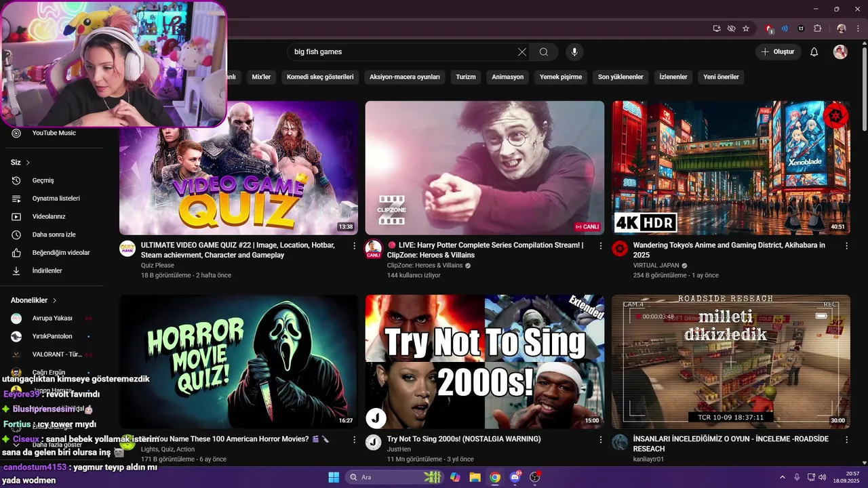Select the İzlenenler filter chip
The height and width of the screenshot is (488, 868).
coord(673,77)
